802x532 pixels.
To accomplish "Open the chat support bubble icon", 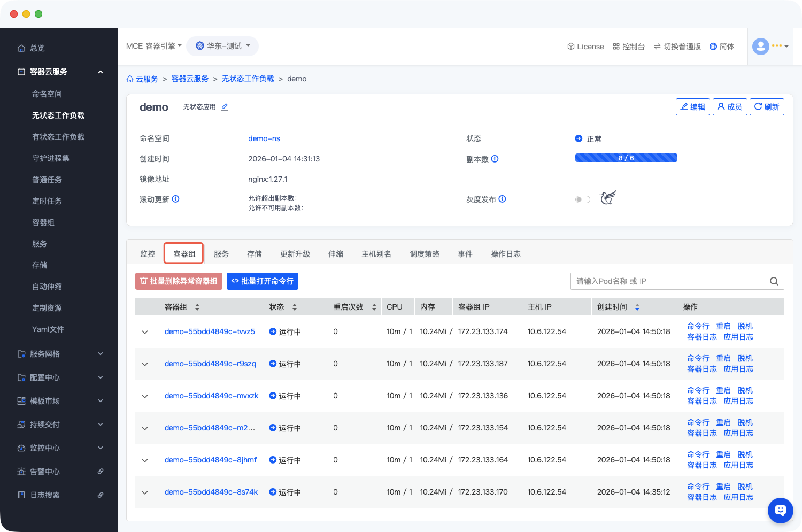I will coord(780,510).
